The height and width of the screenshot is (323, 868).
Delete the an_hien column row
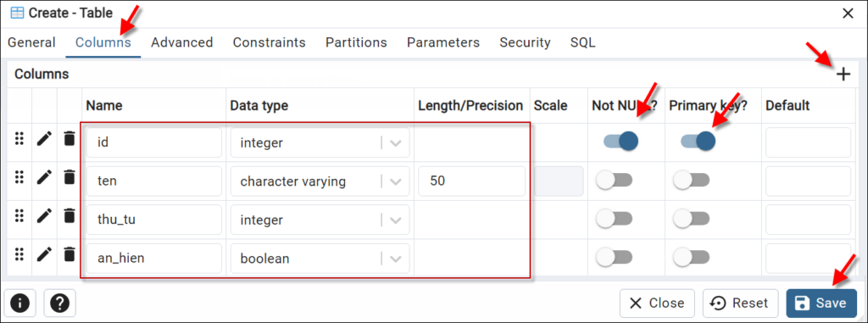click(70, 254)
